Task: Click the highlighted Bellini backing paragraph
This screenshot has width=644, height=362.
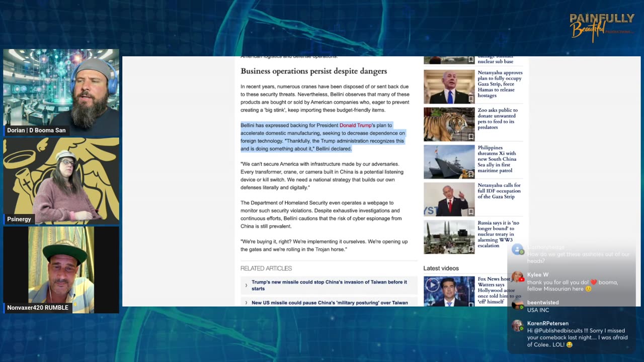Action: pyautogui.click(x=323, y=137)
